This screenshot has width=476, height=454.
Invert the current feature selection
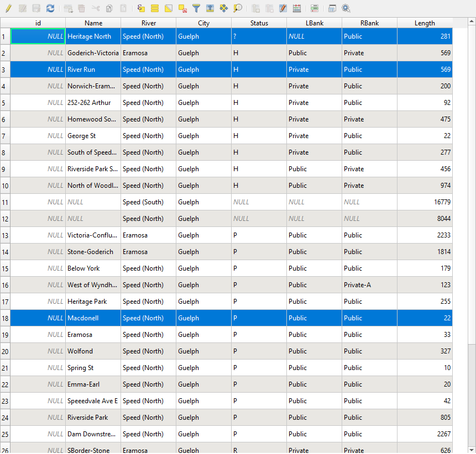tap(169, 8)
